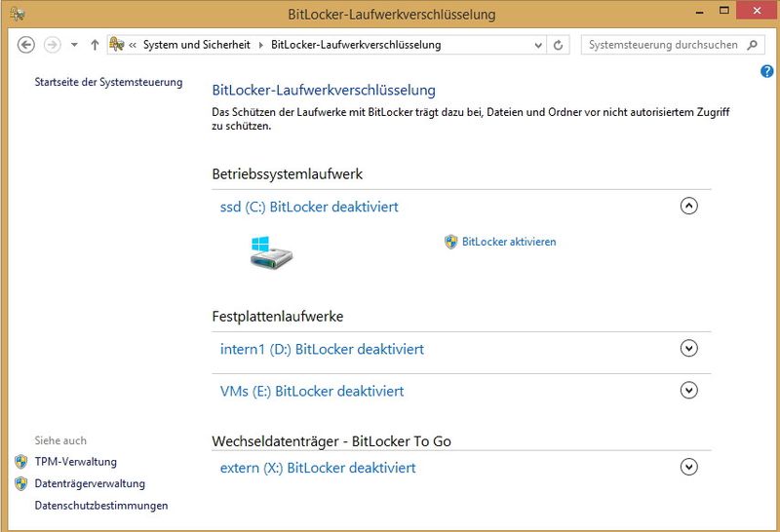Select 'System und Sicherheit' breadcrumb
The height and width of the screenshot is (532, 780).
[x=197, y=45]
